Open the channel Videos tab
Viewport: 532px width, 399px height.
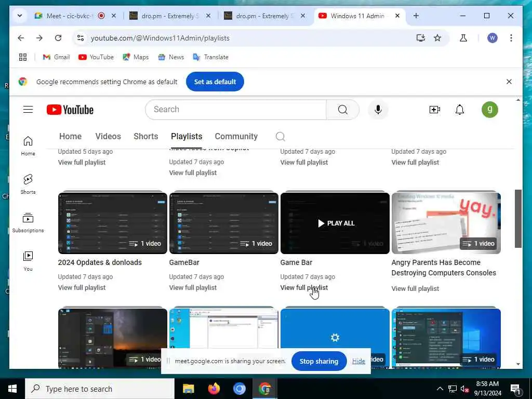(108, 137)
